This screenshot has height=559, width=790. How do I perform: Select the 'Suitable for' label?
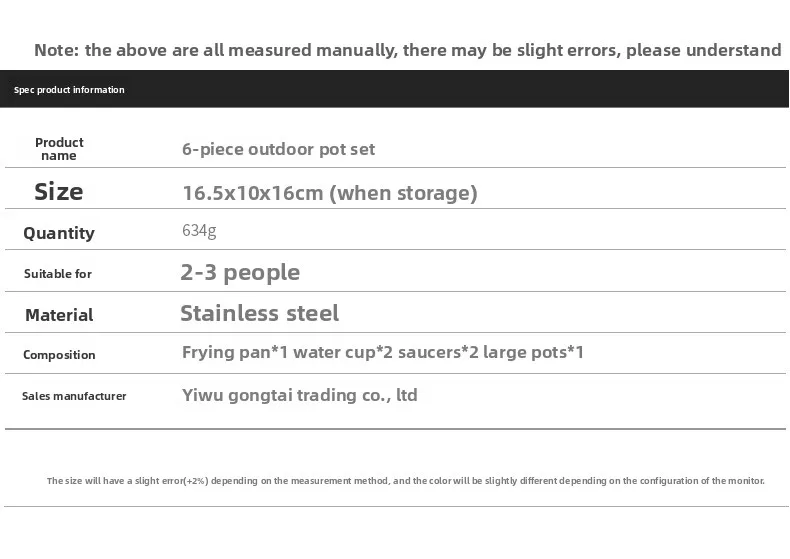point(58,273)
